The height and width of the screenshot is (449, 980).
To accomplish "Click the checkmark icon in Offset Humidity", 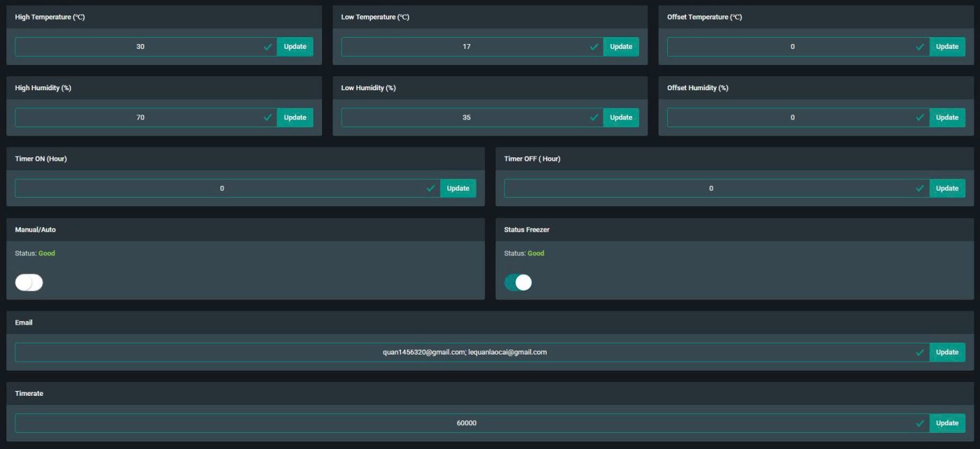I will pos(920,117).
